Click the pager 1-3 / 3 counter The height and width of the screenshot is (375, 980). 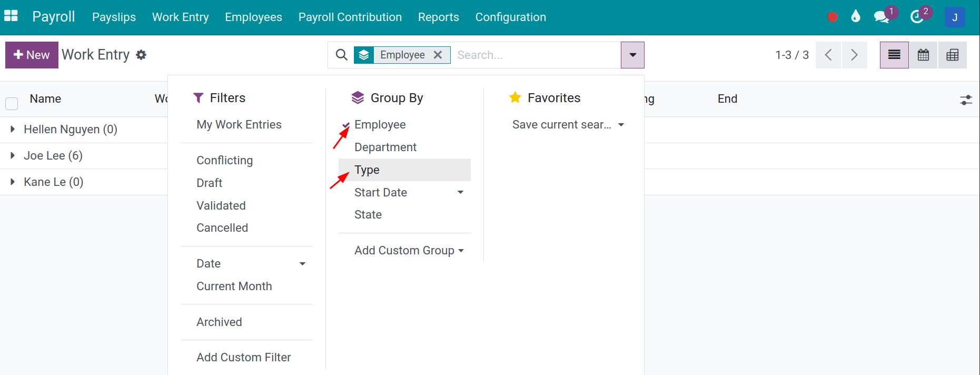(x=792, y=55)
